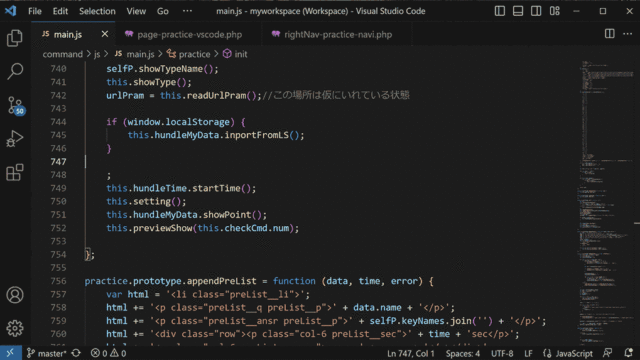Click on previewShow call line
Viewport: 640px width, 360px height.
202,228
